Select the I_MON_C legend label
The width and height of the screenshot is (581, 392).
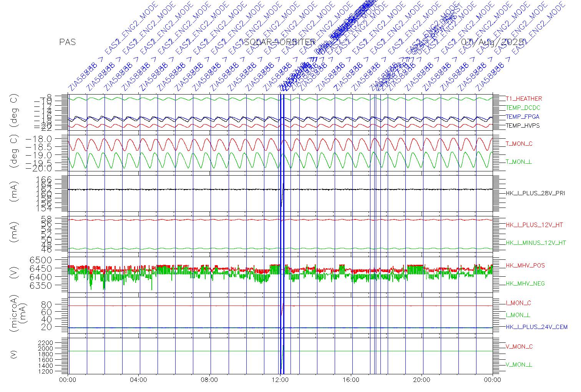pyautogui.click(x=518, y=303)
